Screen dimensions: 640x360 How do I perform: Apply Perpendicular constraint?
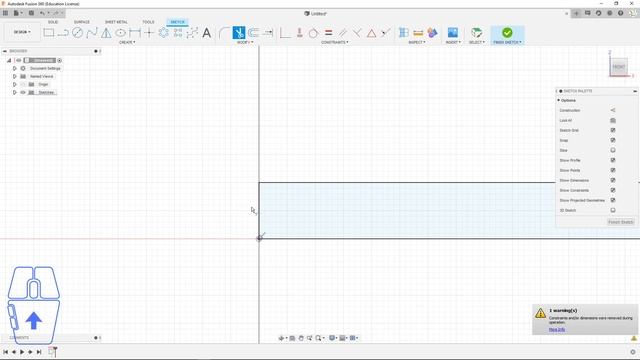tap(357, 33)
